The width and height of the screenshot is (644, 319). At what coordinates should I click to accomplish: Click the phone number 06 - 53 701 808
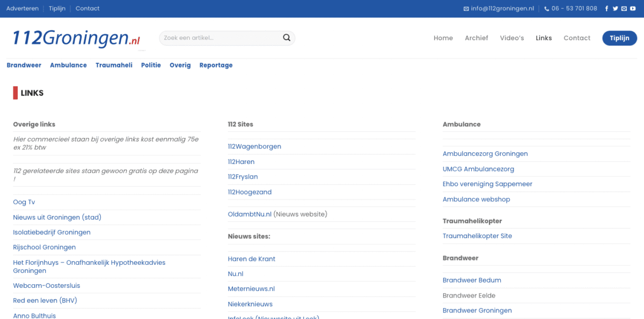click(574, 9)
